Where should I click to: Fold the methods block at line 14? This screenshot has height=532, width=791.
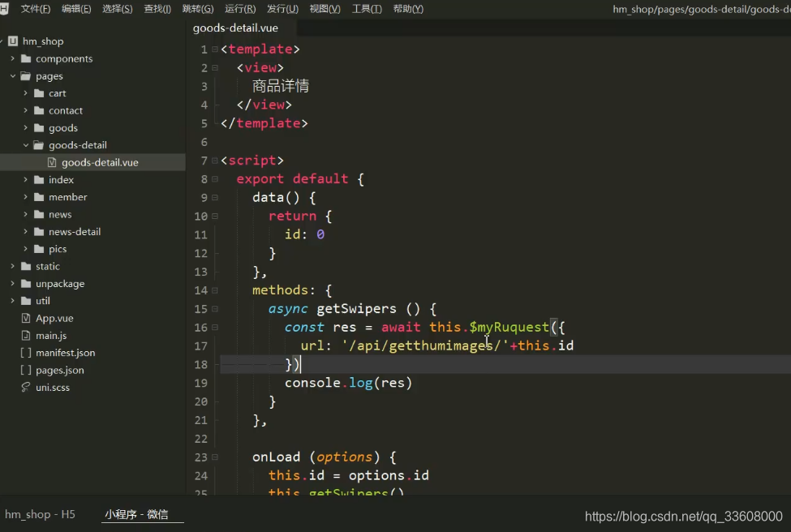click(x=215, y=290)
